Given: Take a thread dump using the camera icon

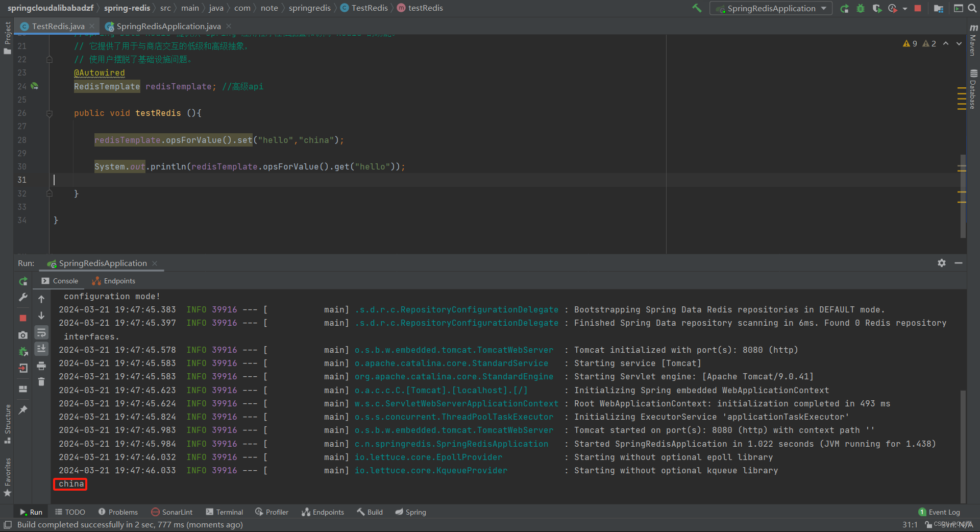Looking at the screenshot, I should pos(22,335).
